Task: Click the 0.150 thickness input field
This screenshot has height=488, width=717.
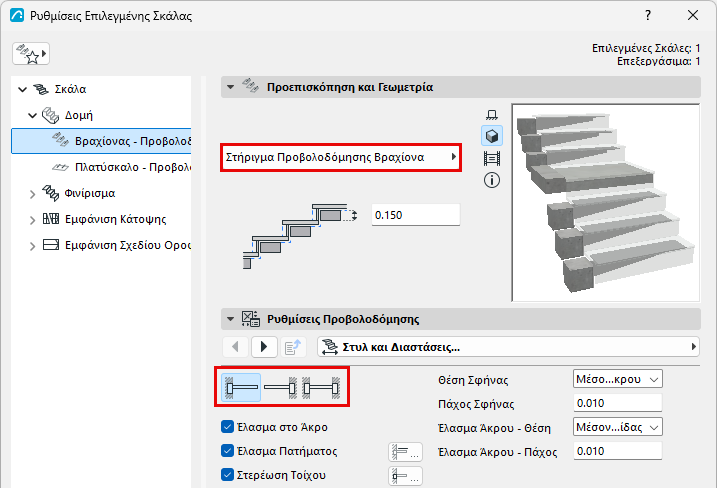Action: [x=415, y=215]
